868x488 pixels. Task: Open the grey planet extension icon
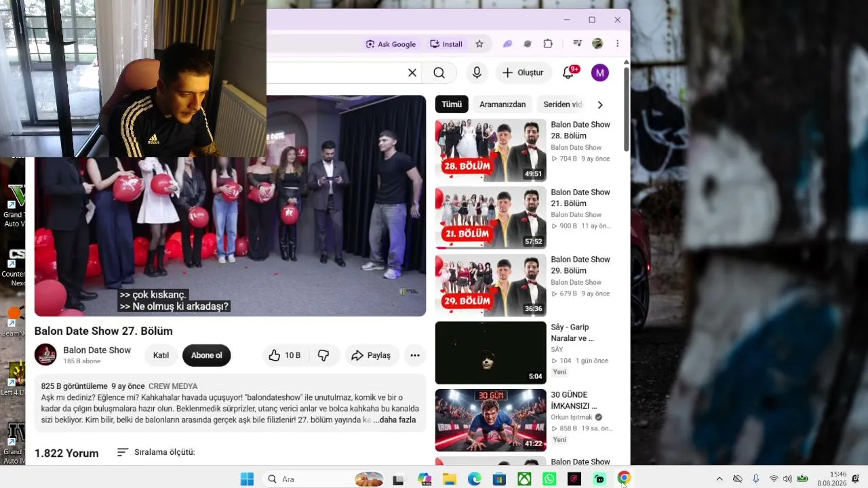click(x=527, y=44)
